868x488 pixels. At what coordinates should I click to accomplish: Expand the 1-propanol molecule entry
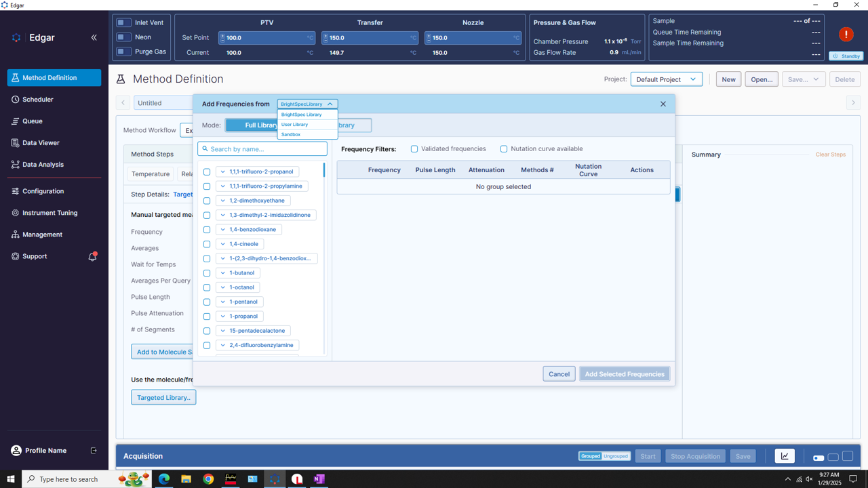point(222,317)
